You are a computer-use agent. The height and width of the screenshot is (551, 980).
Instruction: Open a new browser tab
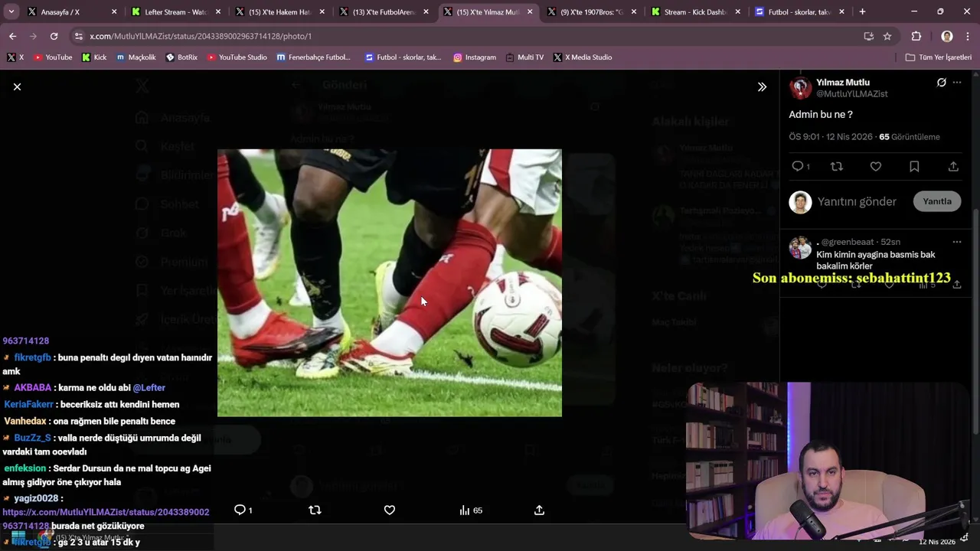tap(862, 12)
